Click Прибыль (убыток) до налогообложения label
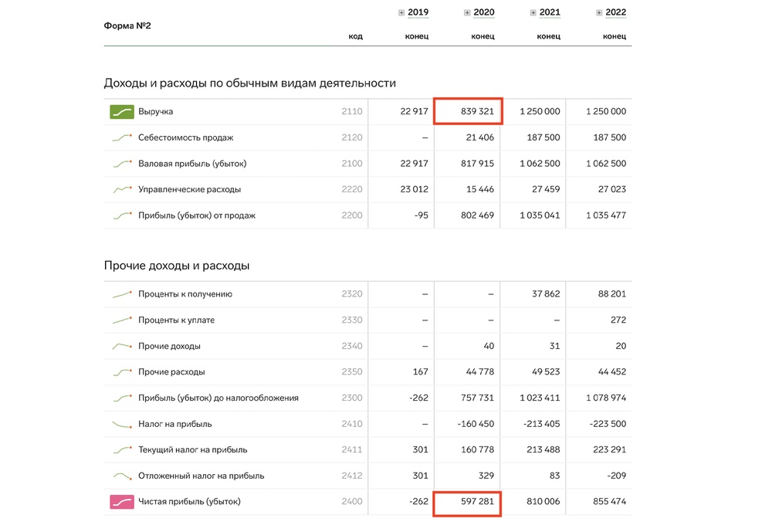 [x=218, y=398]
